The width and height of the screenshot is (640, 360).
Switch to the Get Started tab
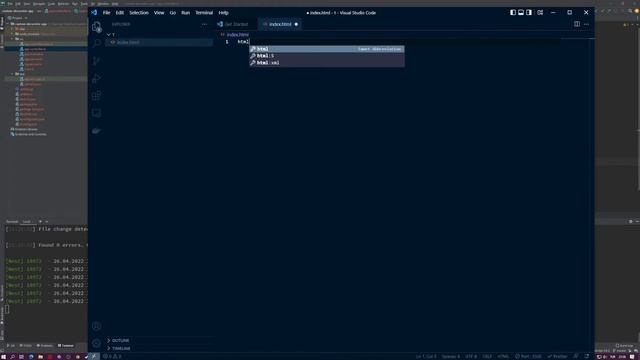(236, 24)
